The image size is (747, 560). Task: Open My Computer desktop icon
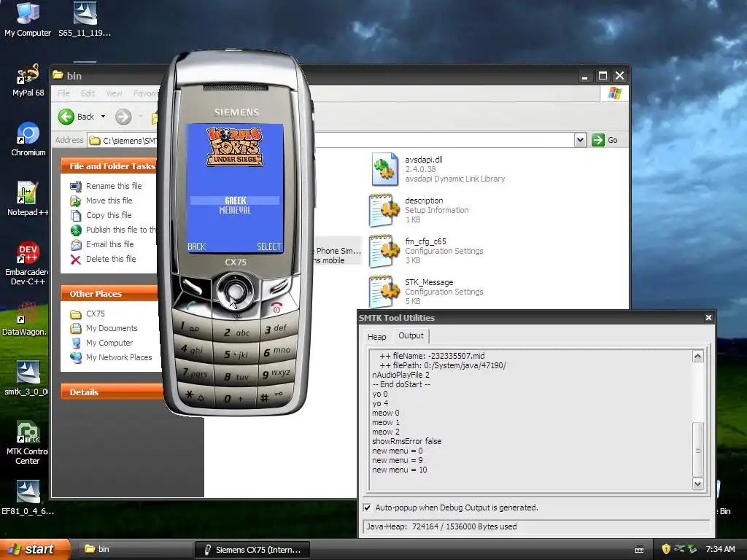pos(28,20)
